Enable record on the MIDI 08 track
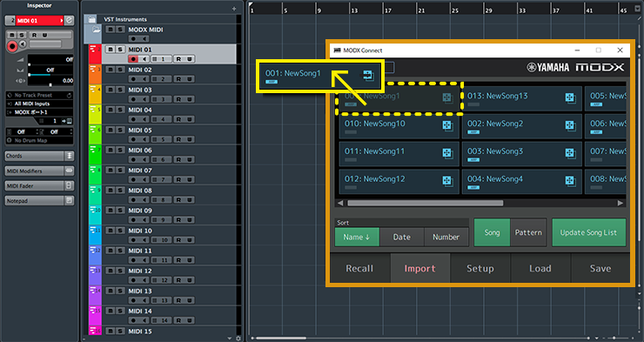This screenshot has width=644, height=342. tap(133, 200)
